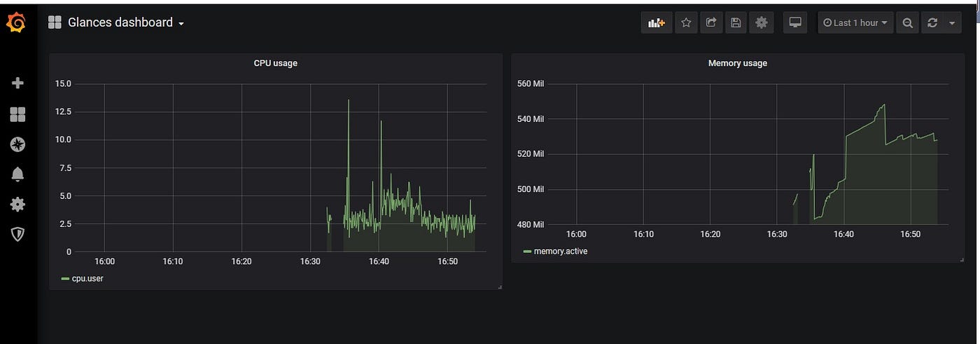Save the dashboard with disk icon
The width and height of the screenshot is (980, 344).
[736, 22]
